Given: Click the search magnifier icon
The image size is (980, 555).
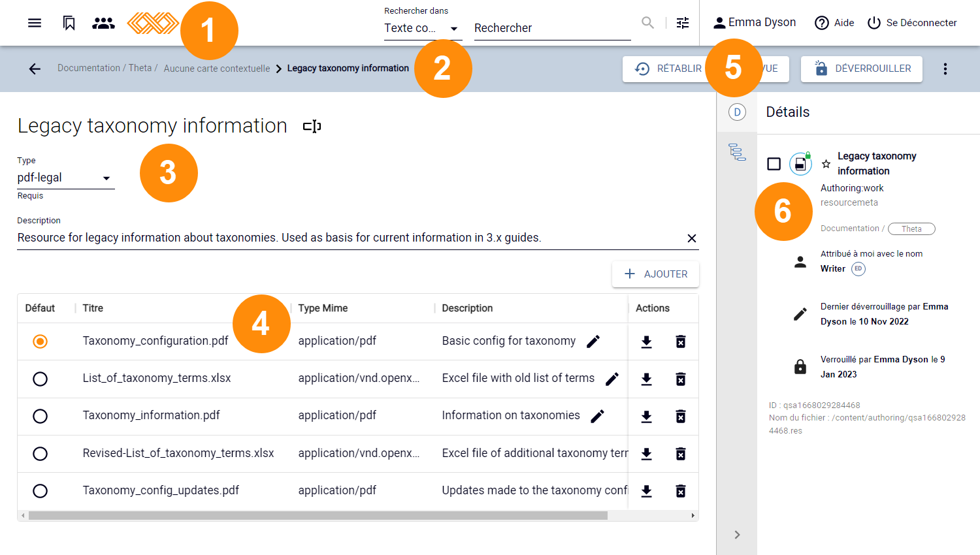Looking at the screenshot, I should click(647, 23).
